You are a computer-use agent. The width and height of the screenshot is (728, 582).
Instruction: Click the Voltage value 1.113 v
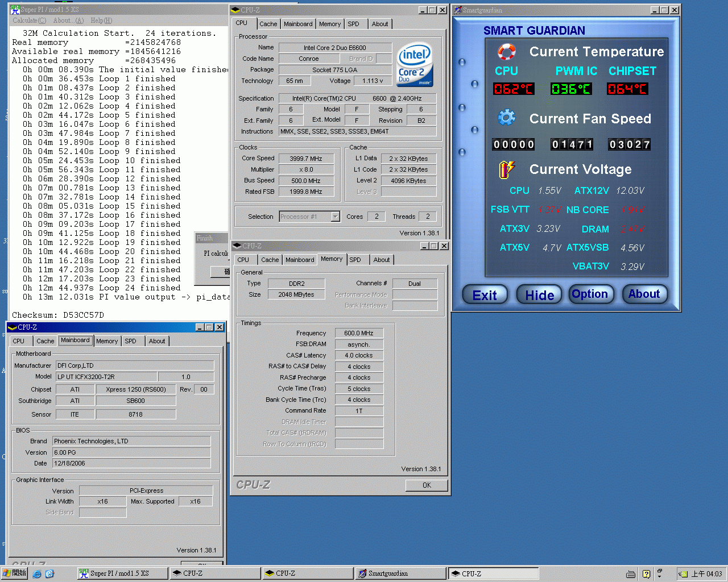pyautogui.click(x=373, y=81)
